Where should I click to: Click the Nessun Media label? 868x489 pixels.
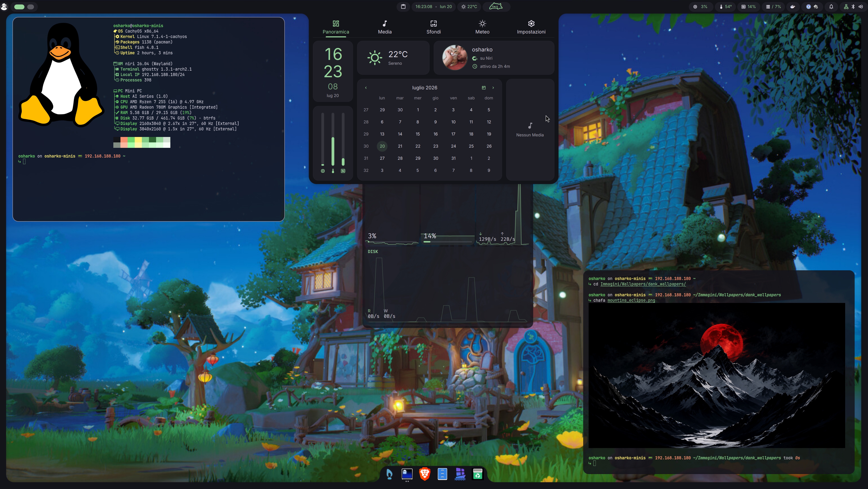point(530,135)
